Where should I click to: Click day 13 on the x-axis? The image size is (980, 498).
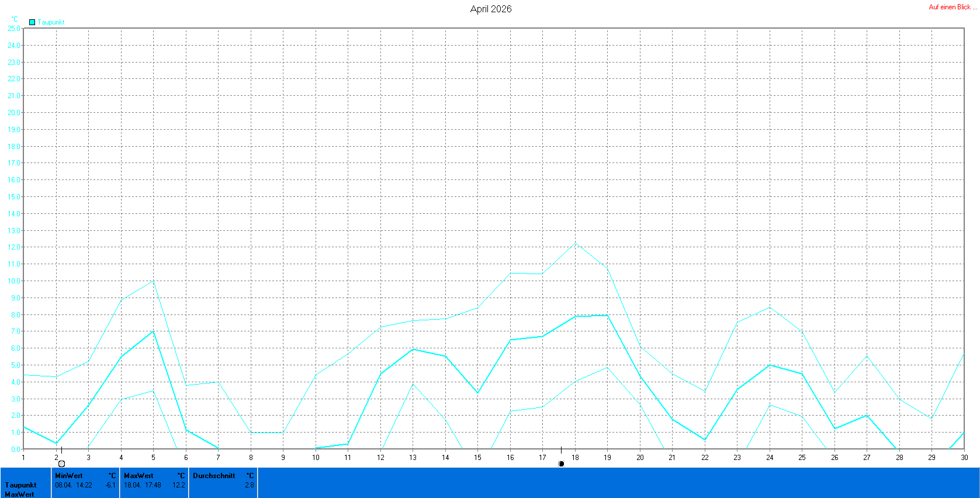413,458
